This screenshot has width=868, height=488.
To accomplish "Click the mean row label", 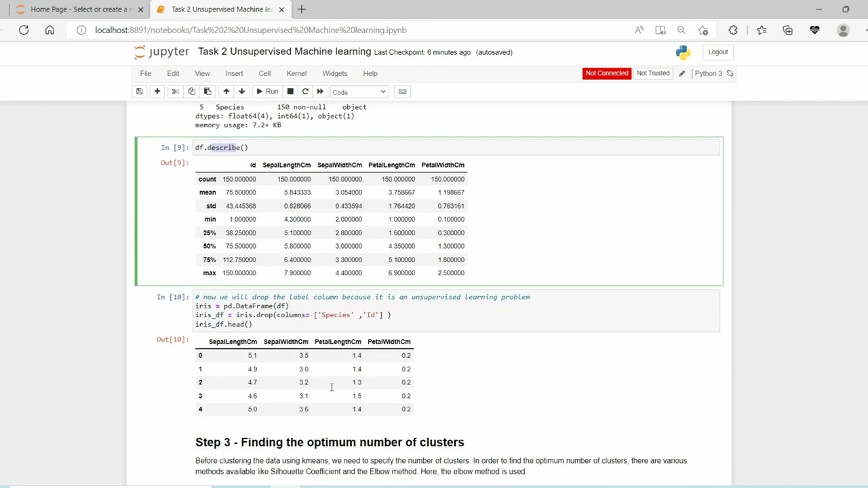I will [208, 192].
